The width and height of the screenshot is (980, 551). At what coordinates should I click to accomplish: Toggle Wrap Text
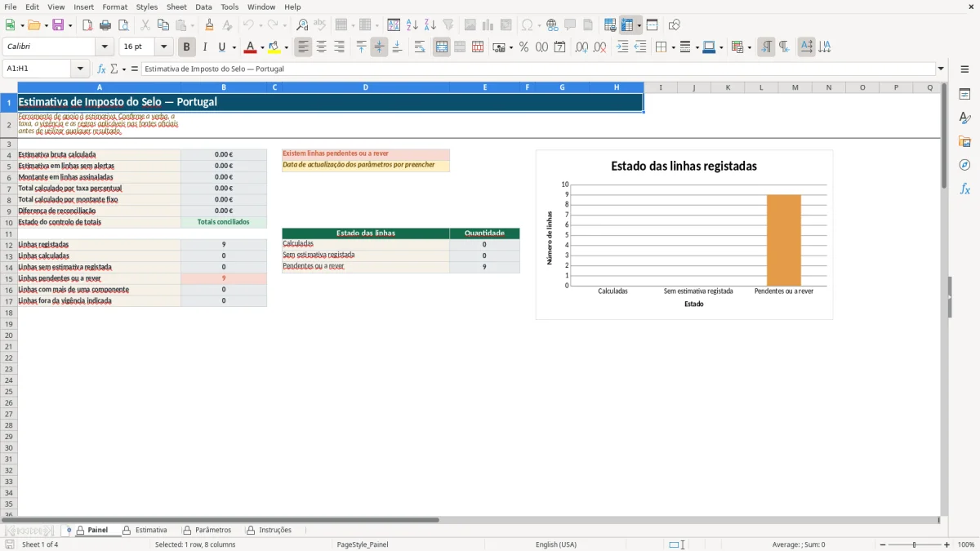(x=420, y=47)
